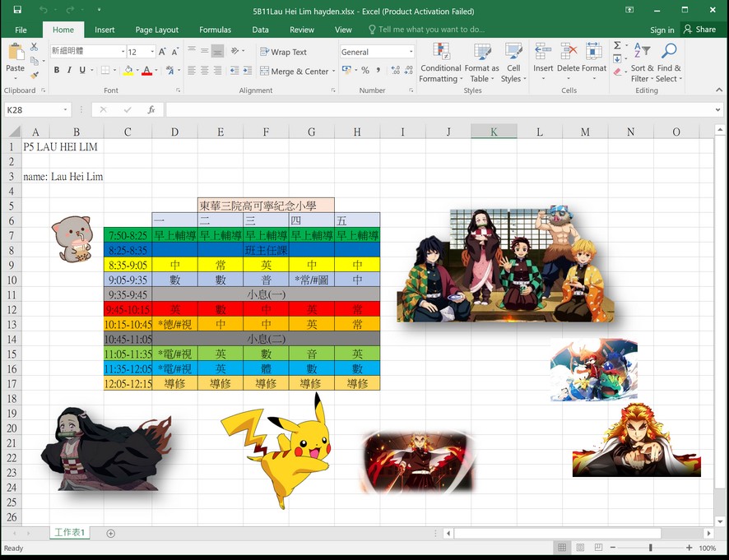Screen dimensions: 729x560
Task: Apply Percent Style format
Action: 365,70
